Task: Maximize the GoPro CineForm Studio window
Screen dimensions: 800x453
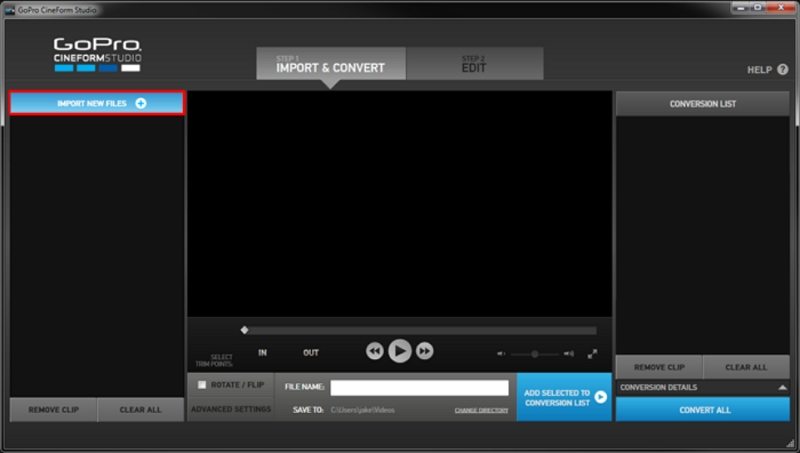Action: tap(758, 8)
